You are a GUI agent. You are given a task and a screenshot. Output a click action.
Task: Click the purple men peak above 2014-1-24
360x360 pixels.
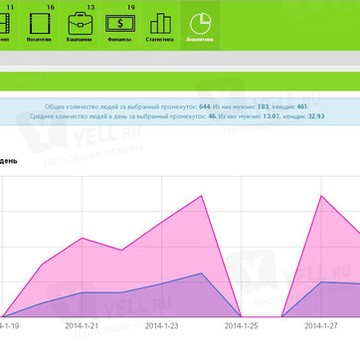pos(202,273)
